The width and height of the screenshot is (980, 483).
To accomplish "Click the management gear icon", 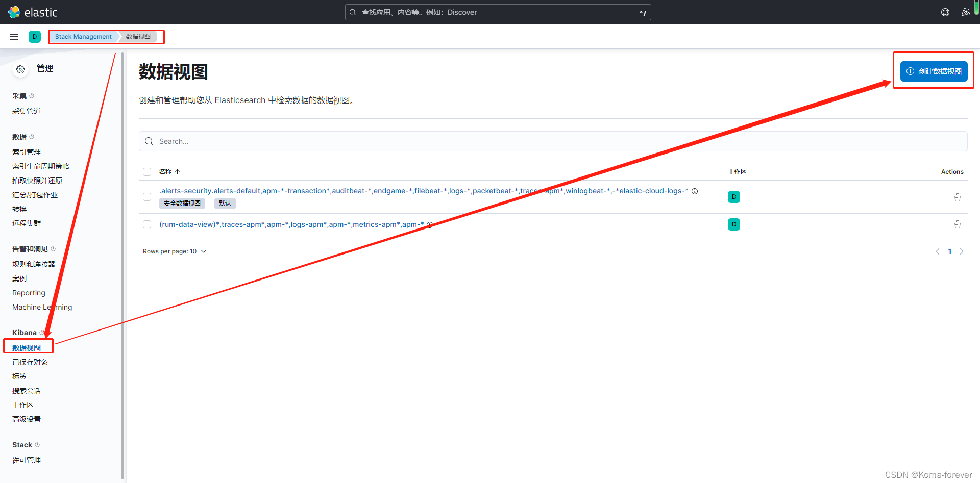I will pos(20,69).
